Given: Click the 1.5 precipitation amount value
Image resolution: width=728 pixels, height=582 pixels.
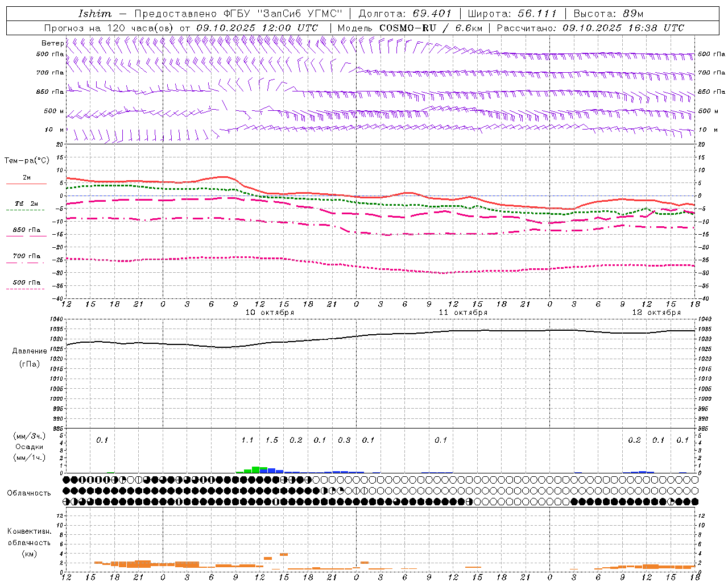Looking at the screenshot, I should 272,440.
